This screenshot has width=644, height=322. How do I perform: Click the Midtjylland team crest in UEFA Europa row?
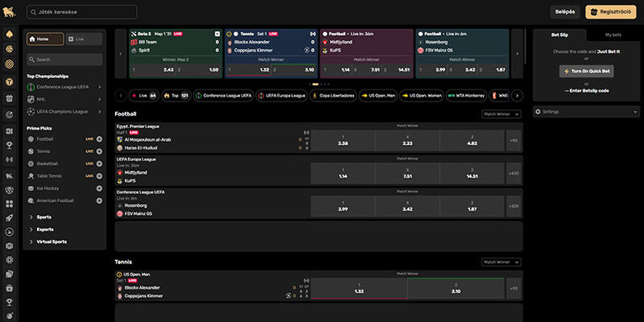119,172
